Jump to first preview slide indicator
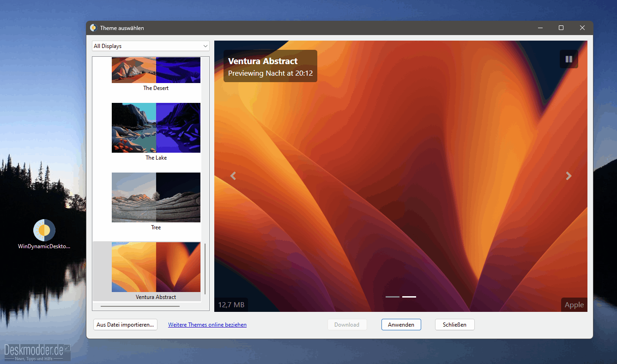This screenshot has width=617, height=364. point(393,297)
